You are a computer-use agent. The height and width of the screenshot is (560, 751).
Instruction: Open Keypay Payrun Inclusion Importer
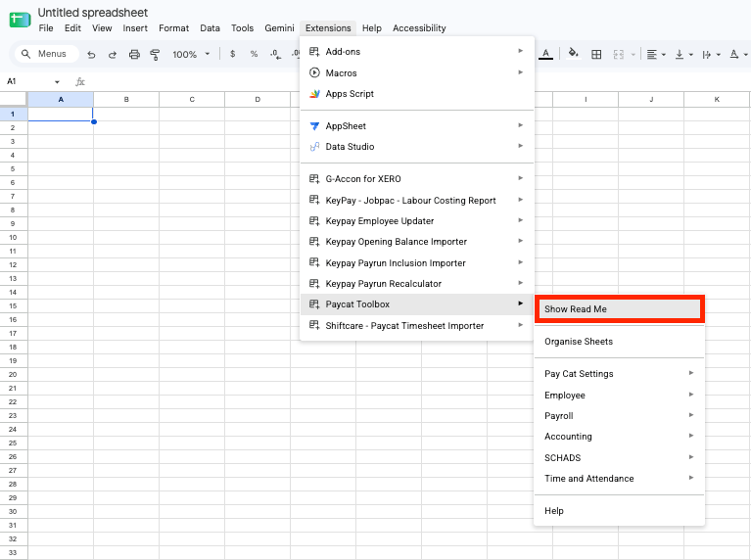(417, 263)
